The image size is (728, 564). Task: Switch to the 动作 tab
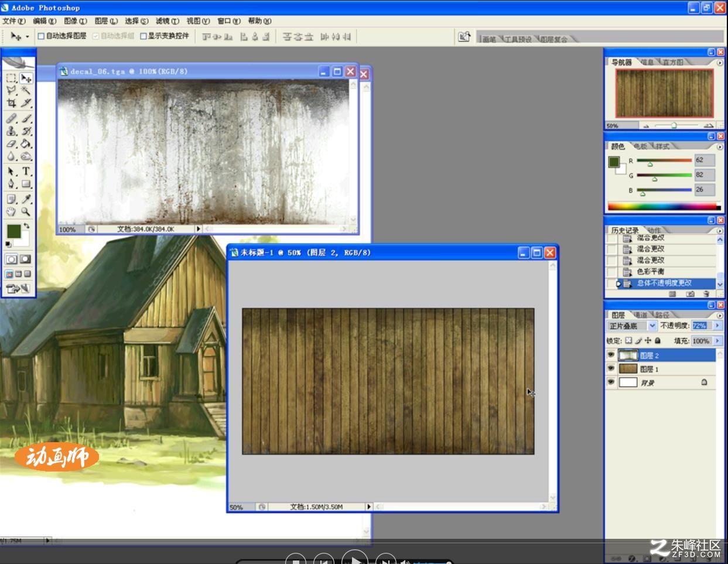(654, 231)
